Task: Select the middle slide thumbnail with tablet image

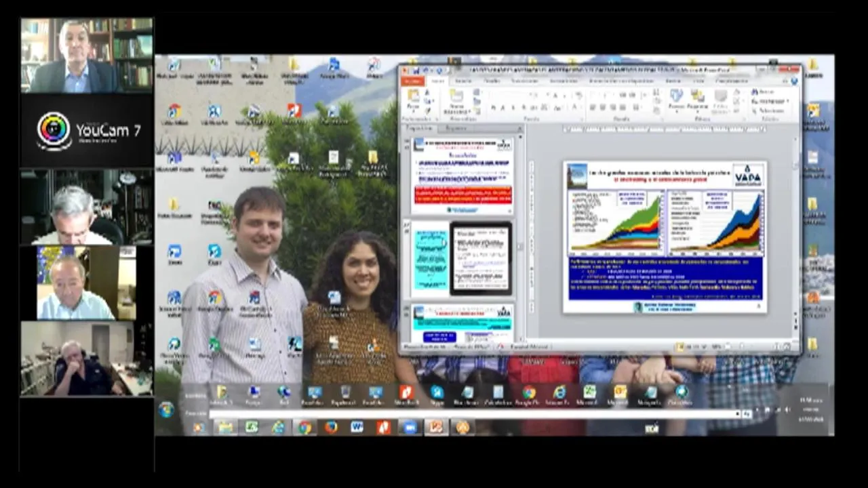Action: (462, 258)
